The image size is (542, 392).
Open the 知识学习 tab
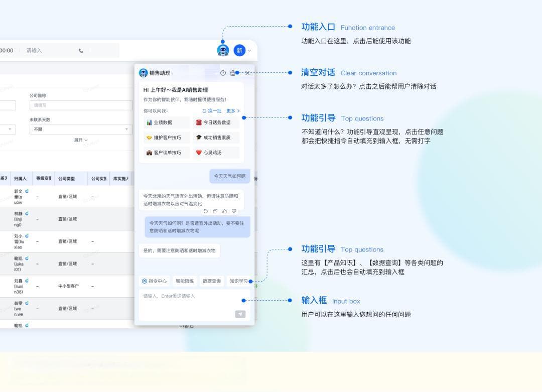click(x=238, y=281)
